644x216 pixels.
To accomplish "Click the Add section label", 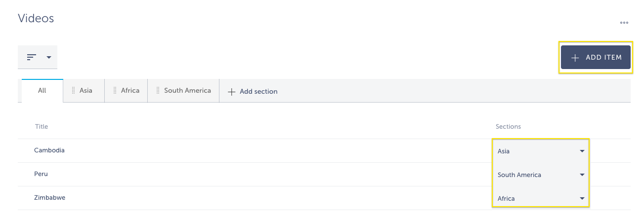I will 258,92.
